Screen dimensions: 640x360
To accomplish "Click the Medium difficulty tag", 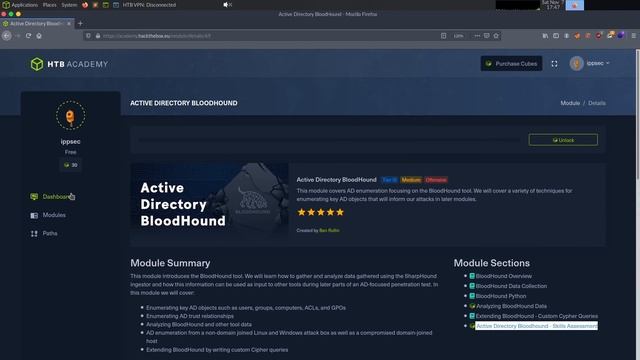I will (x=411, y=180).
